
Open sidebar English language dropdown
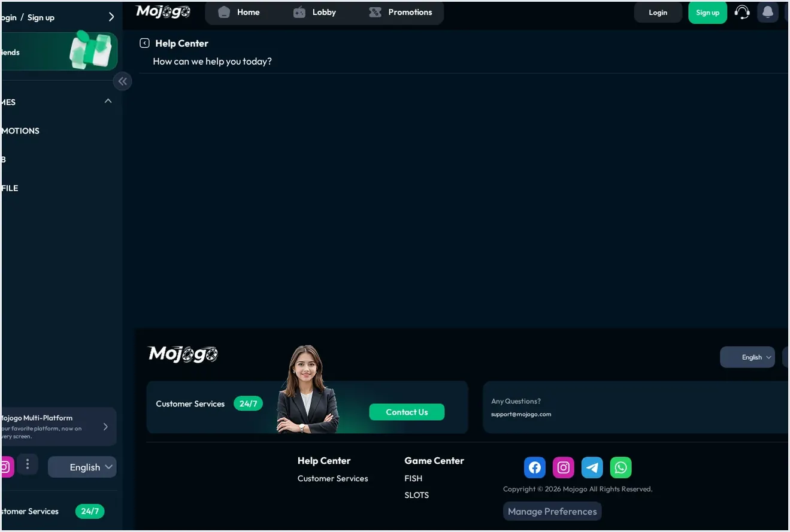tap(82, 467)
